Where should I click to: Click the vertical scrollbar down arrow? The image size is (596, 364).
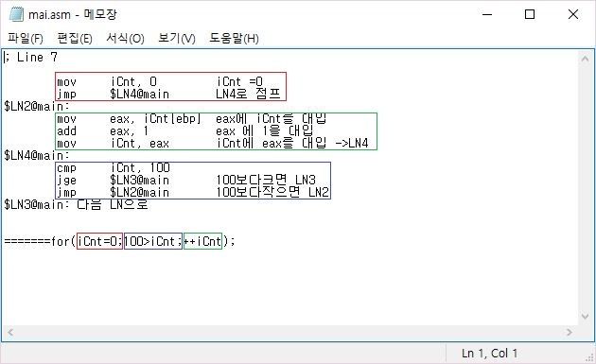point(585,316)
